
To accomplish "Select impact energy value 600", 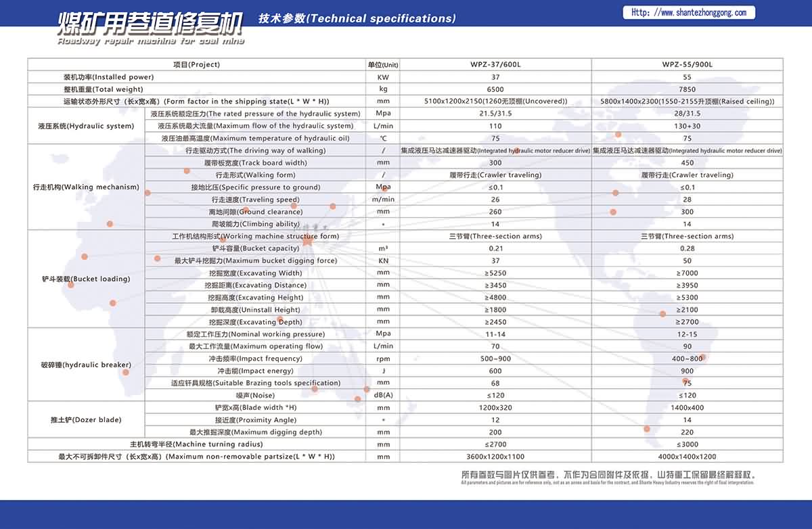I will (x=495, y=371).
